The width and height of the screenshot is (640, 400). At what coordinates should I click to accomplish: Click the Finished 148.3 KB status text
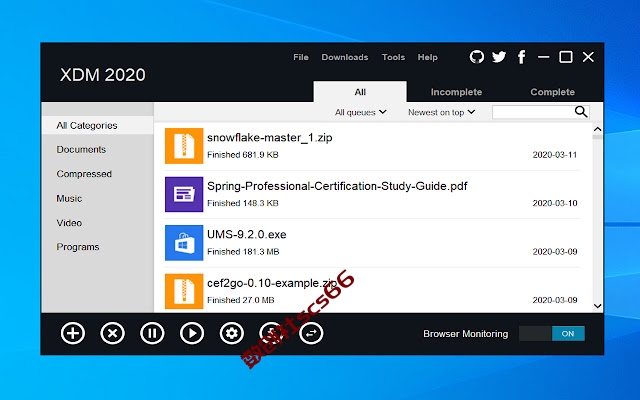[x=243, y=203]
